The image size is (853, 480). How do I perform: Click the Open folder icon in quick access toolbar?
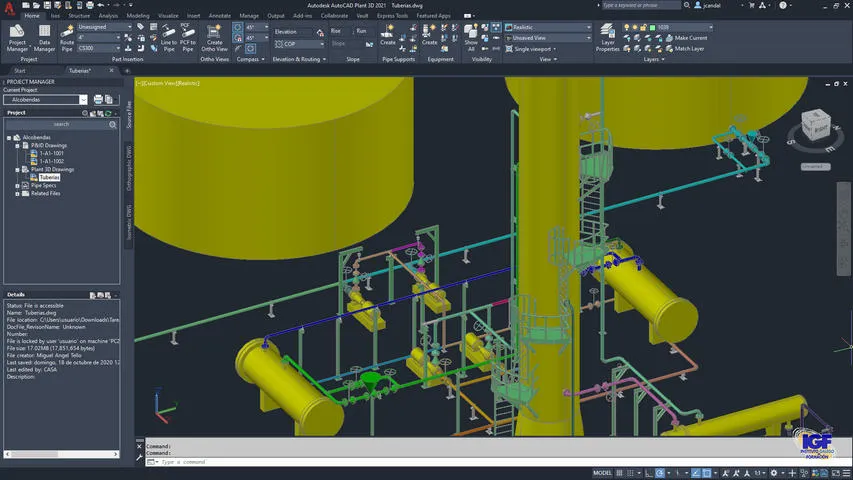[36, 5]
